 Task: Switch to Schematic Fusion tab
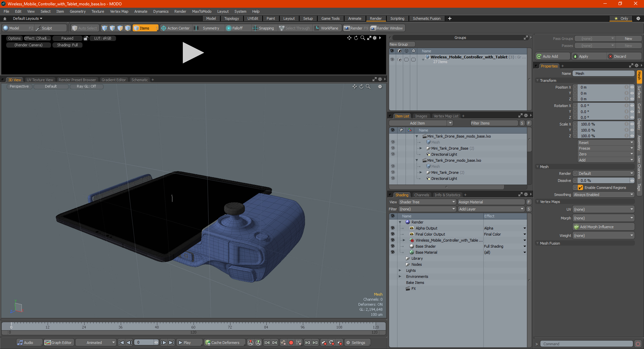pyautogui.click(x=427, y=18)
